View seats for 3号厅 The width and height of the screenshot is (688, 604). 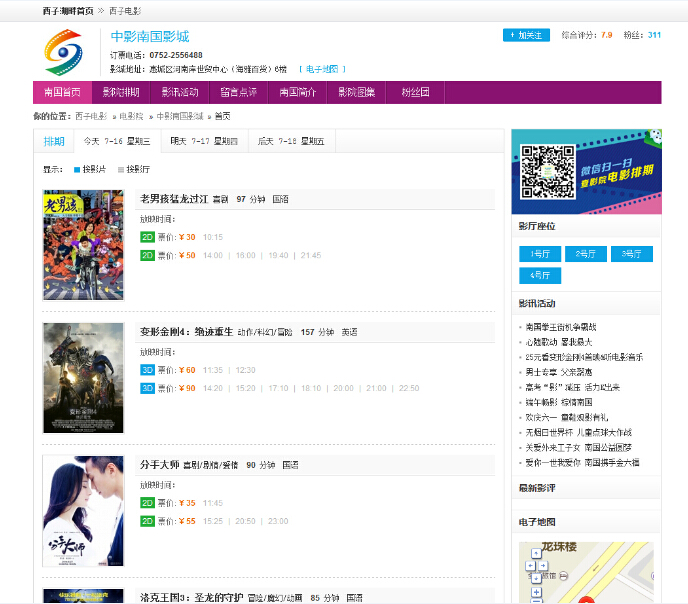tap(632, 254)
